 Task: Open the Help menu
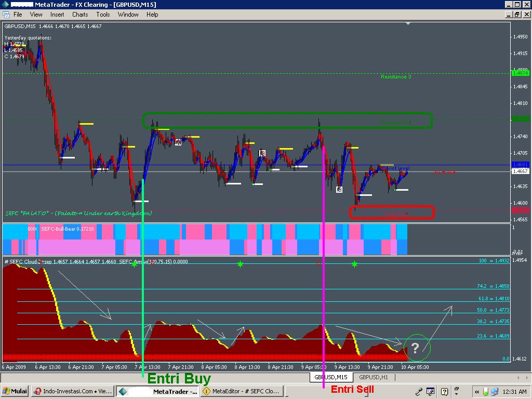152,15
